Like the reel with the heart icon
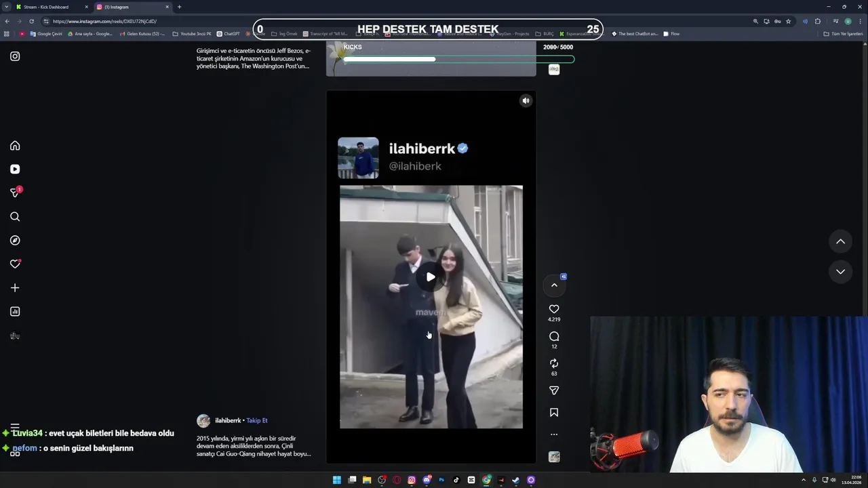The image size is (868, 488). point(554,309)
